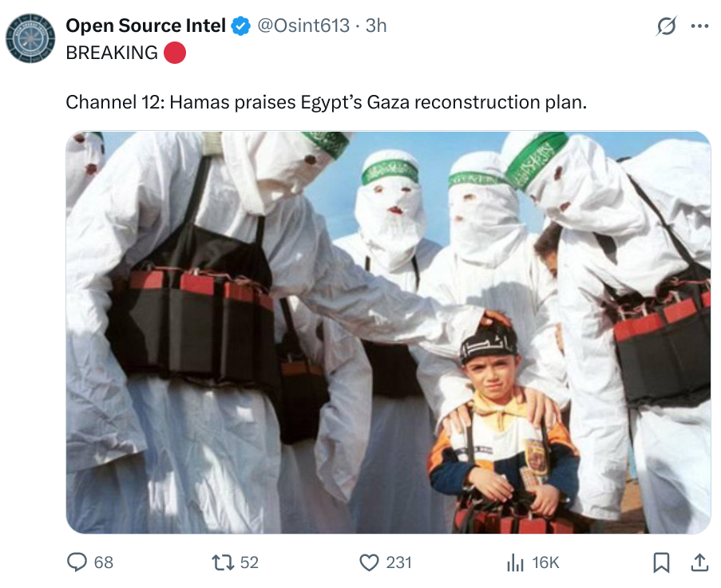Click the 68 replies count

click(x=104, y=562)
